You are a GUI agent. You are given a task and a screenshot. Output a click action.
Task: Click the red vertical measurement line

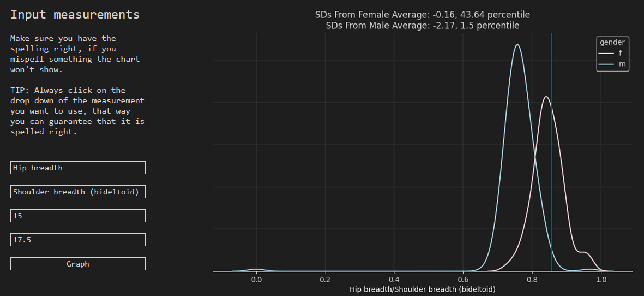[x=551, y=152]
